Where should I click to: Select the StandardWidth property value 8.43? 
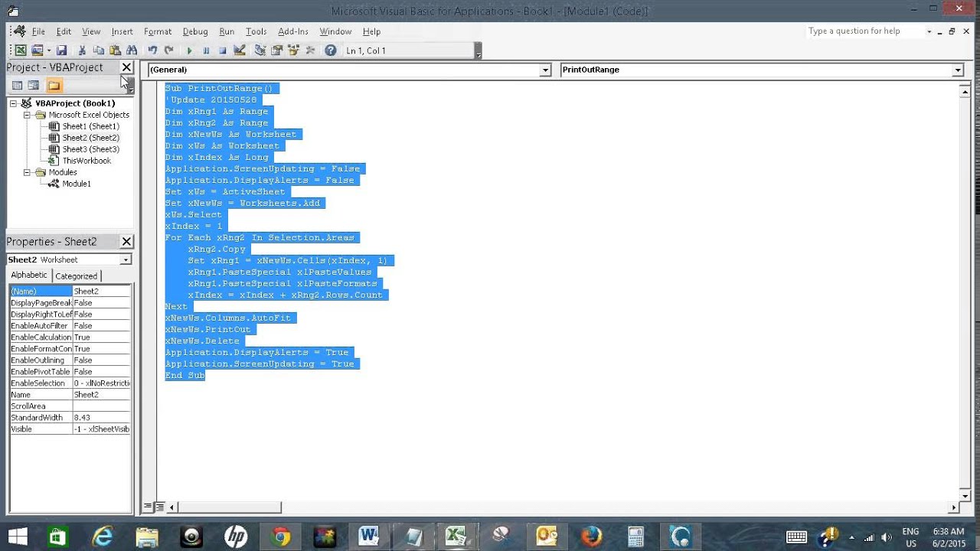coord(101,418)
